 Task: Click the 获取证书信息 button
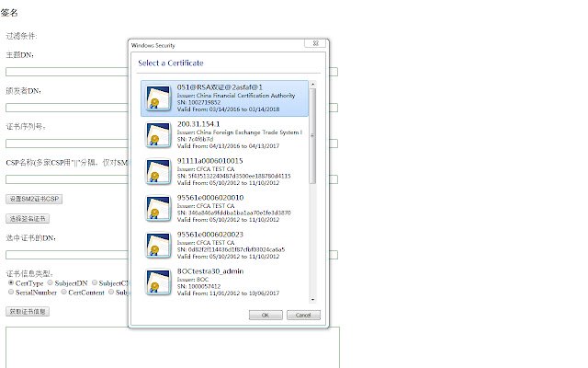[x=28, y=311]
